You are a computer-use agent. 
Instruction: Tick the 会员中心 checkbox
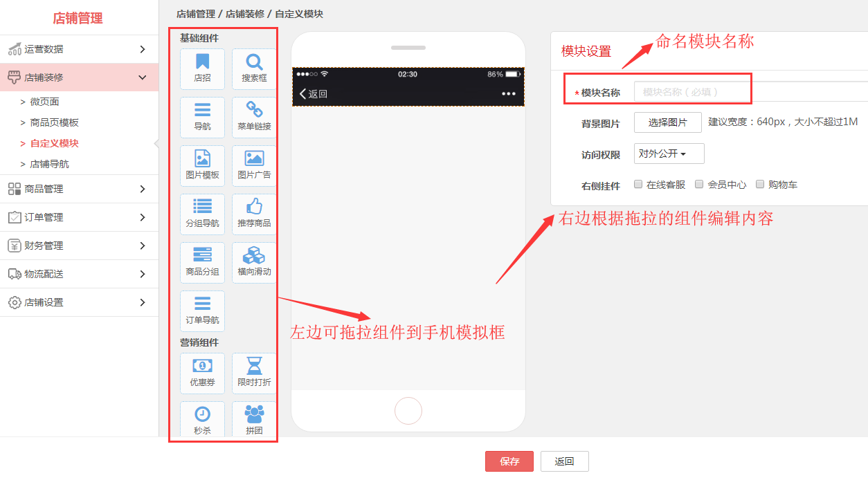pyautogui.click(x=699, y=185)
